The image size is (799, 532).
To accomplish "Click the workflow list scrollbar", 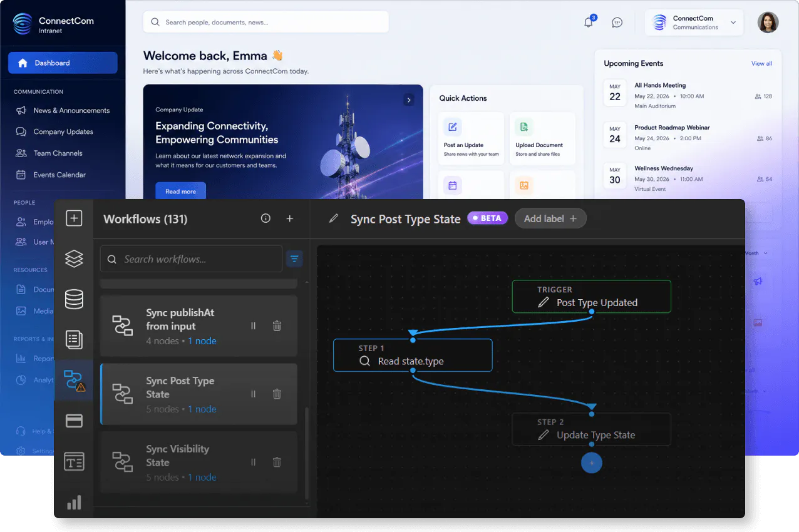I will click(306, 454).
